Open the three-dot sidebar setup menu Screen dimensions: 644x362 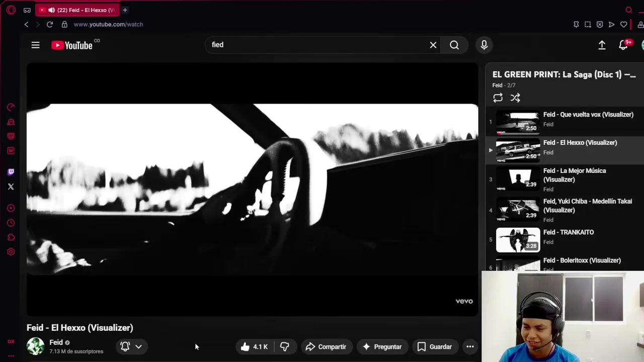[x=11, y=355]
